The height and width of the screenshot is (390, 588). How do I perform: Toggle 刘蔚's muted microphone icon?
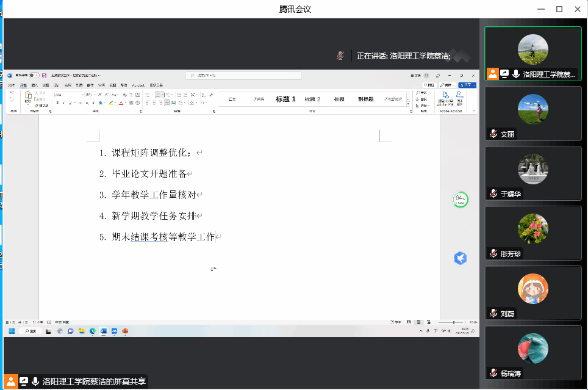493,314
